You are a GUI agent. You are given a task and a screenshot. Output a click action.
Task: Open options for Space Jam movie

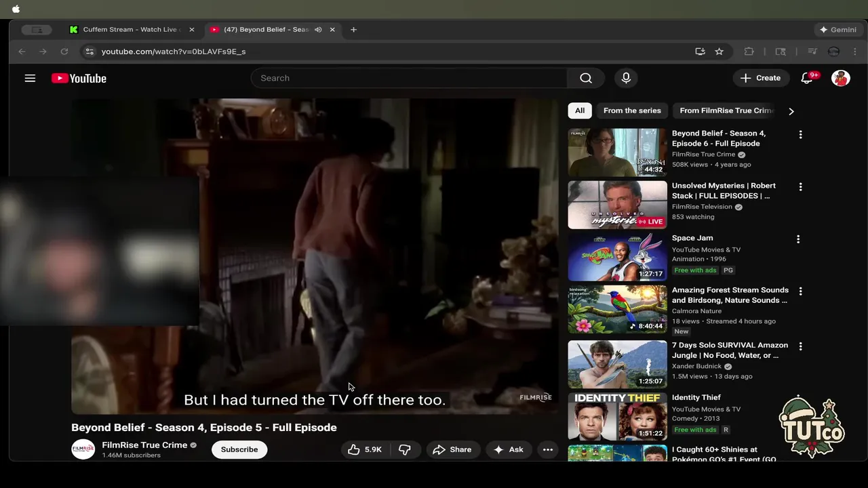(798, 239)
